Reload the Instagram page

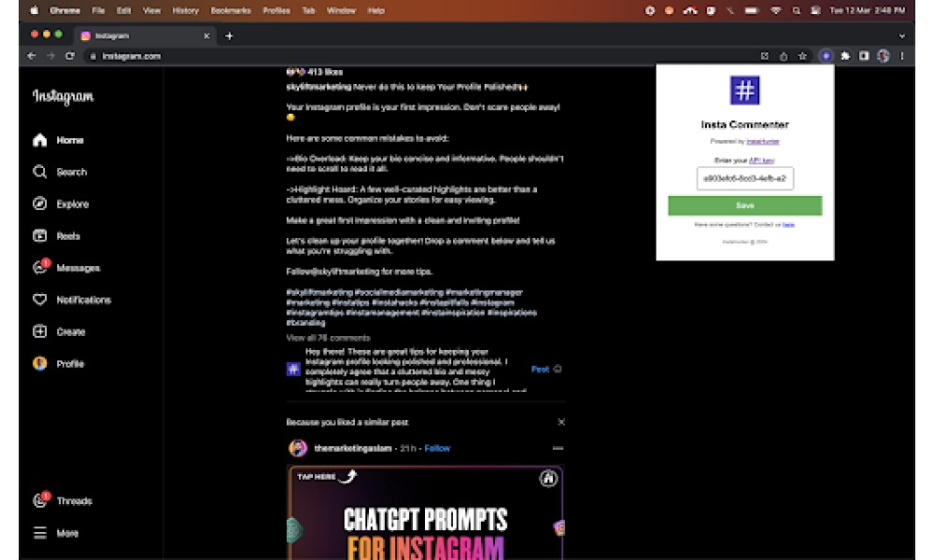pyautogui.click(x=70, y=56)
